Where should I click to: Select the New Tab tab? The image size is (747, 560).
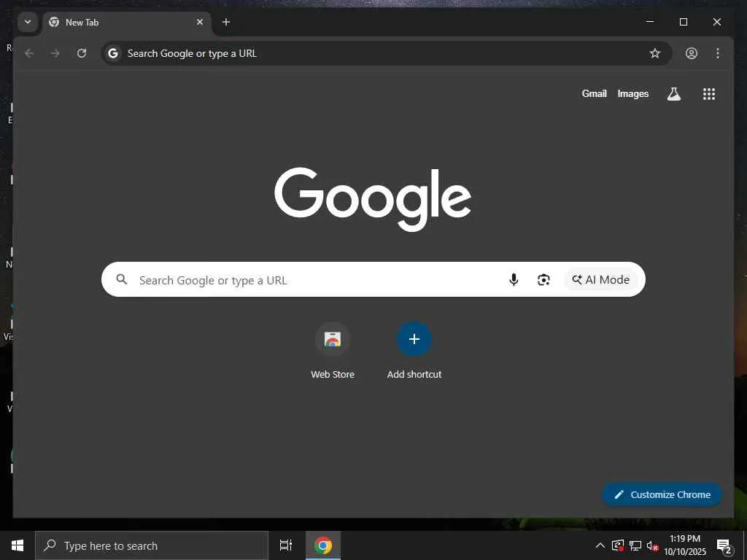tap(127, 23)
